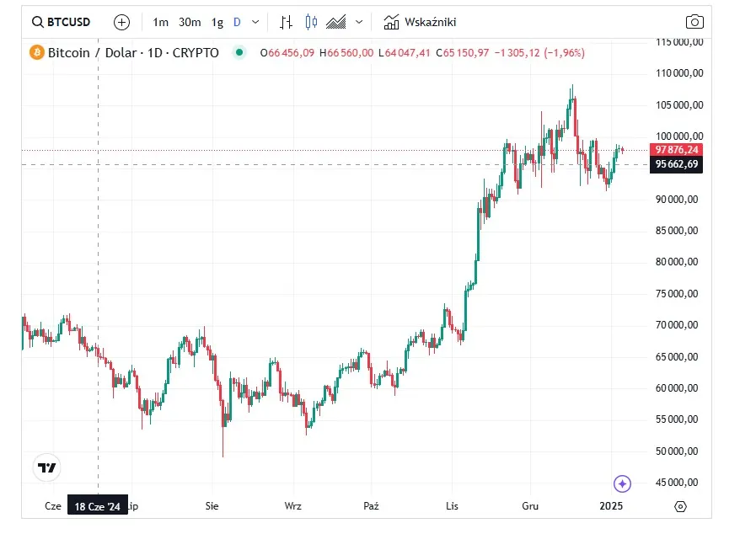Select the candlestick chart style icon
This screenshot has width=756, height=534.
pyautogui.click(x=312, y=22)
